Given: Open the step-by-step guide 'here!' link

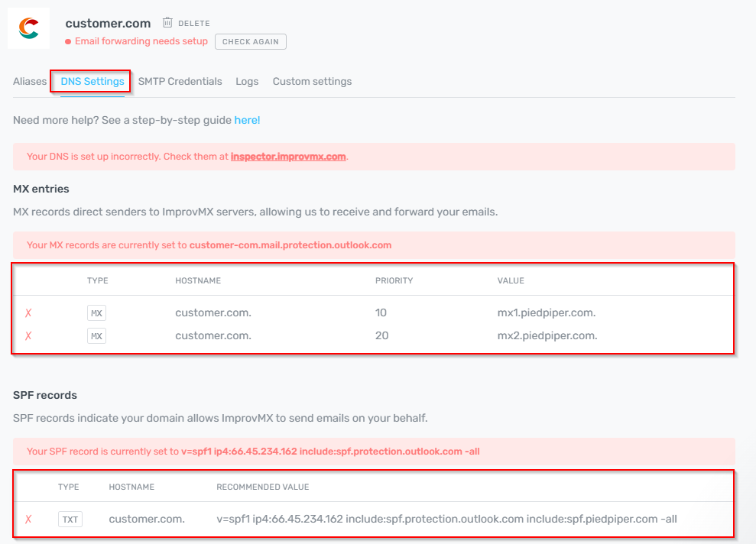Looking at the screenshot, I should click(x=247, y=120).
